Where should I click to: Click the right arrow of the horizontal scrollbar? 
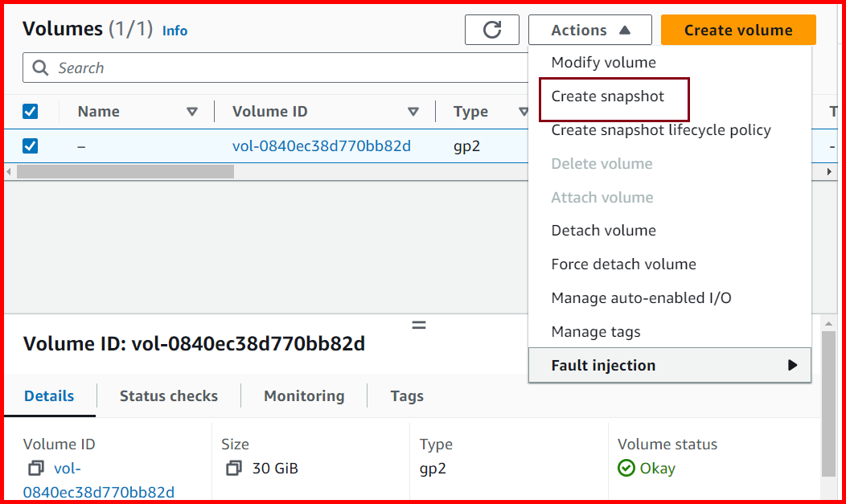pos(829,170)
